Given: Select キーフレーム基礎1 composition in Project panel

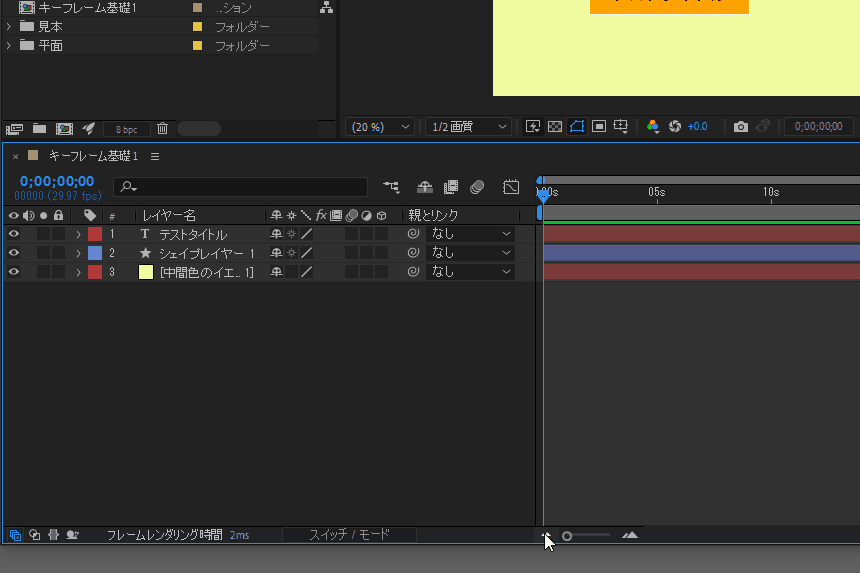Looking at the screenshot, I should tap(87, 8).
